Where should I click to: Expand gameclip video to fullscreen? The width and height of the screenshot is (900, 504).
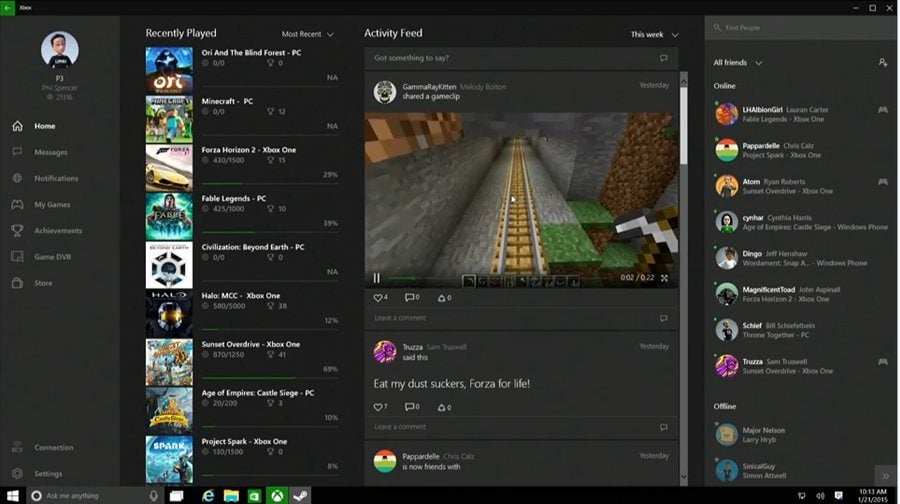click(664, 278)
